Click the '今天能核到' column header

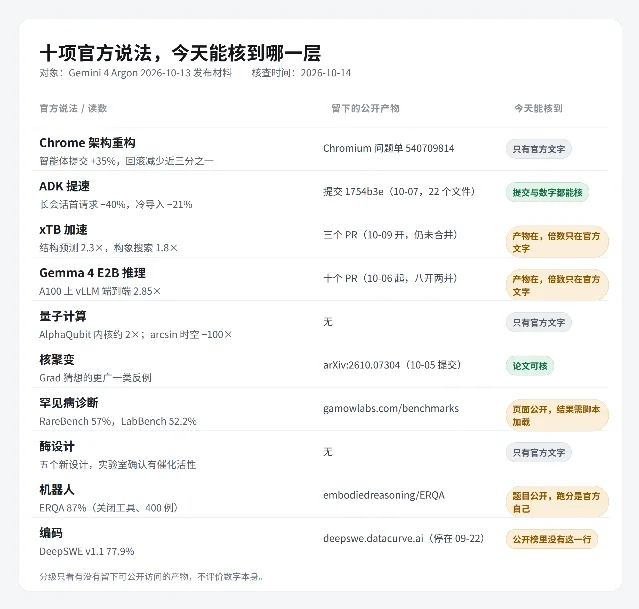(538, 108)
